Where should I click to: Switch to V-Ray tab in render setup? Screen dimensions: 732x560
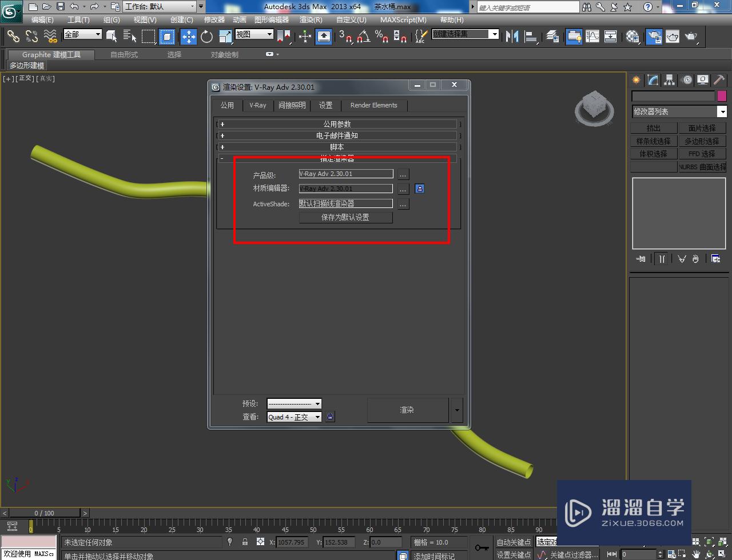point(258,105)
